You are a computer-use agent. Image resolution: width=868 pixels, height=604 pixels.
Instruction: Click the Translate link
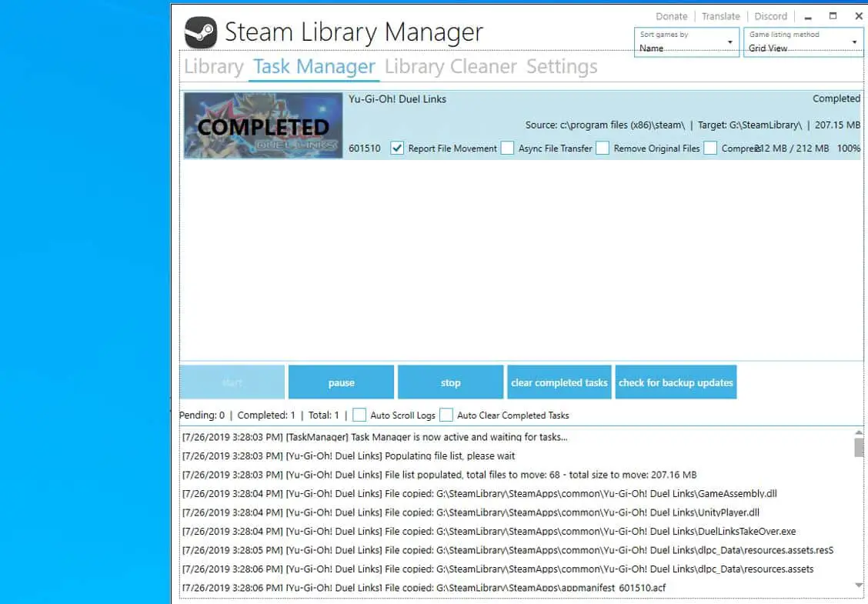[721, 16]
